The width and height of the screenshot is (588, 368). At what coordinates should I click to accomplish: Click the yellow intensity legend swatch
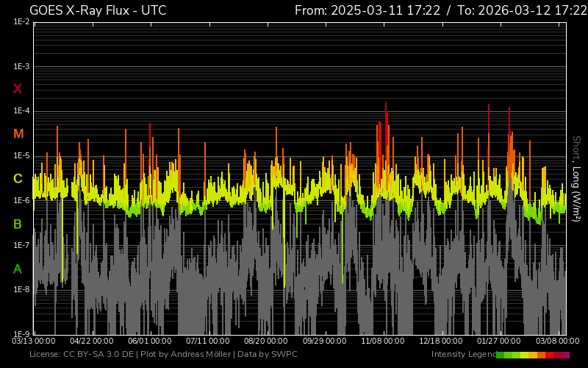525,355
